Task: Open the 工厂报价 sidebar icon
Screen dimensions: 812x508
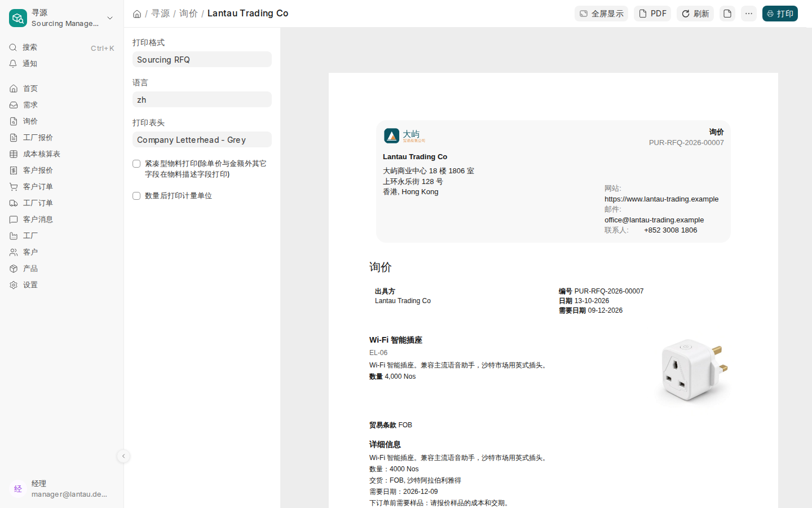Action: point(14,138)
